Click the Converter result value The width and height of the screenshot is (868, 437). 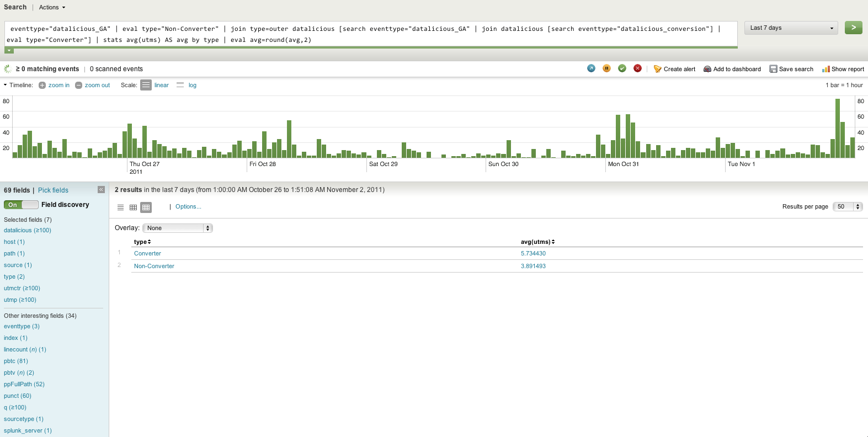tap(147, 253)
